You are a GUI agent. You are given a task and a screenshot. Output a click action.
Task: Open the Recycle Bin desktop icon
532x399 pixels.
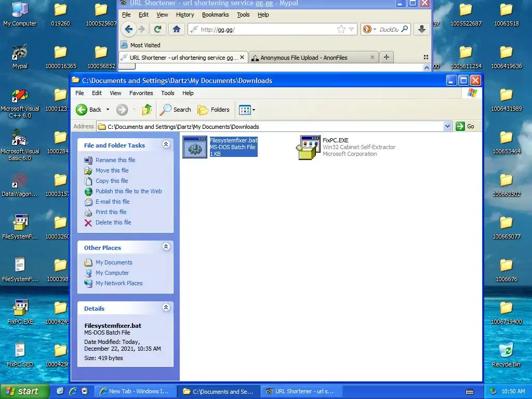coord(506,355)
